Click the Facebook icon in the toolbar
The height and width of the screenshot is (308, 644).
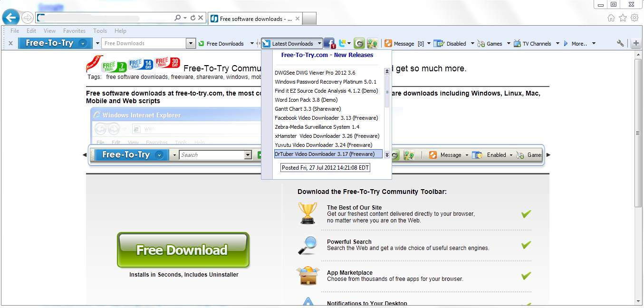329,43
